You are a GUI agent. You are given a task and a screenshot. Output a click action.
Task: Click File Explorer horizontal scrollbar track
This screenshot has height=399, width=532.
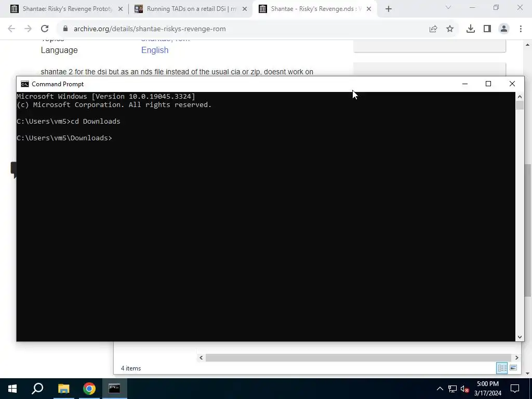pyautogui.click(x=358, y=357)
